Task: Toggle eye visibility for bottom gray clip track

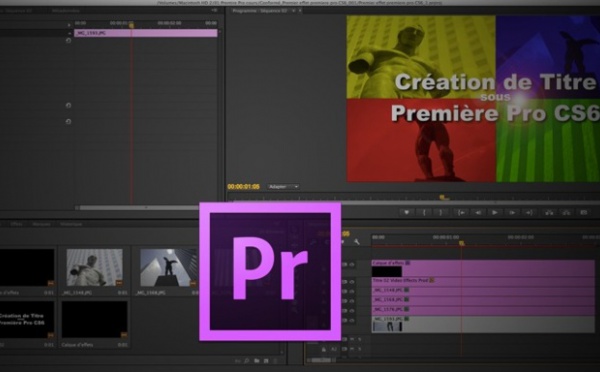Action: click(352, 321)
